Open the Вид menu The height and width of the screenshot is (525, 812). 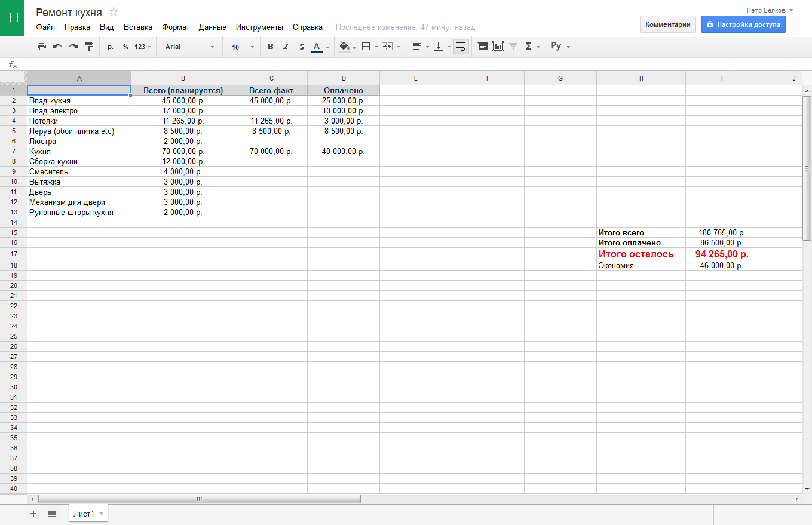point(107,27)
